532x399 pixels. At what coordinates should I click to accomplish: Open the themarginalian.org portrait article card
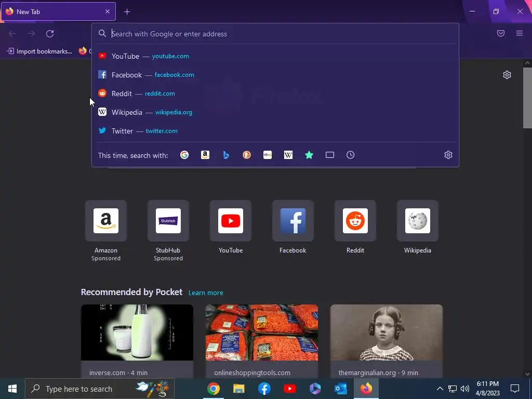[387, 341]
